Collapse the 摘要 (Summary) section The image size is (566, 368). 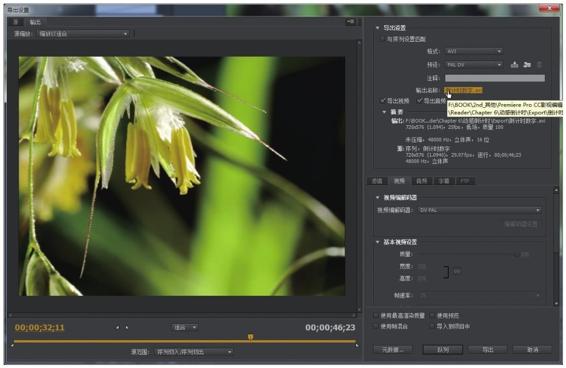(x=384, y=112)
